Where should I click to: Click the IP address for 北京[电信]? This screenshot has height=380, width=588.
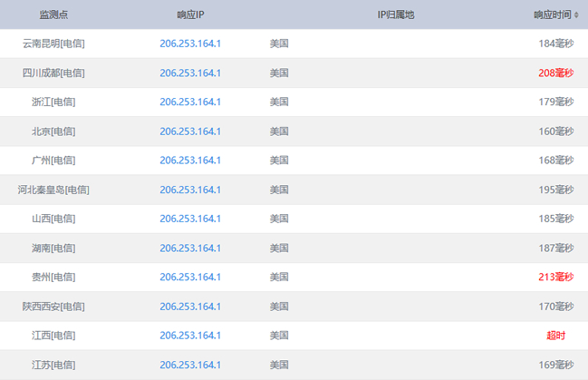click(x=190, y=132)
